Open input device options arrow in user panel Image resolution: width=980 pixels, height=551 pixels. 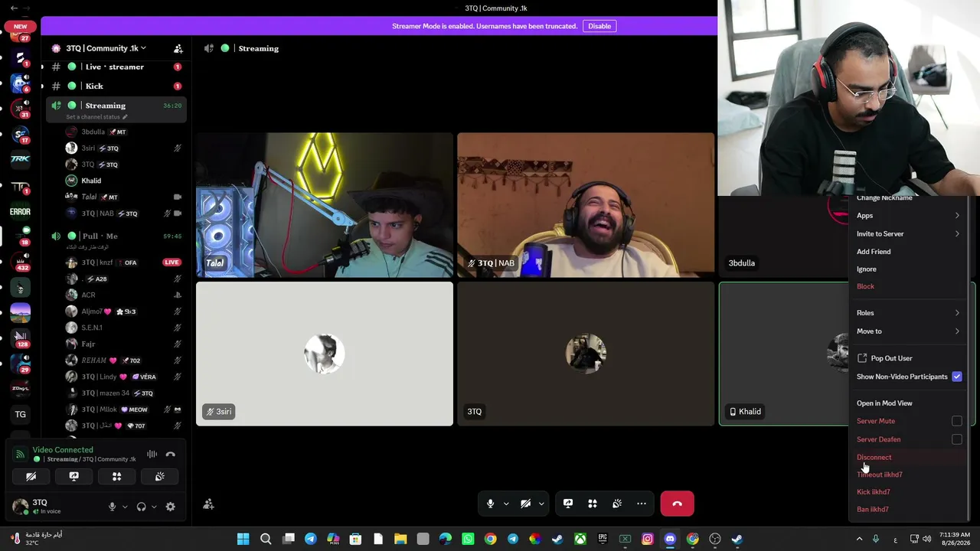click(124, 507)
